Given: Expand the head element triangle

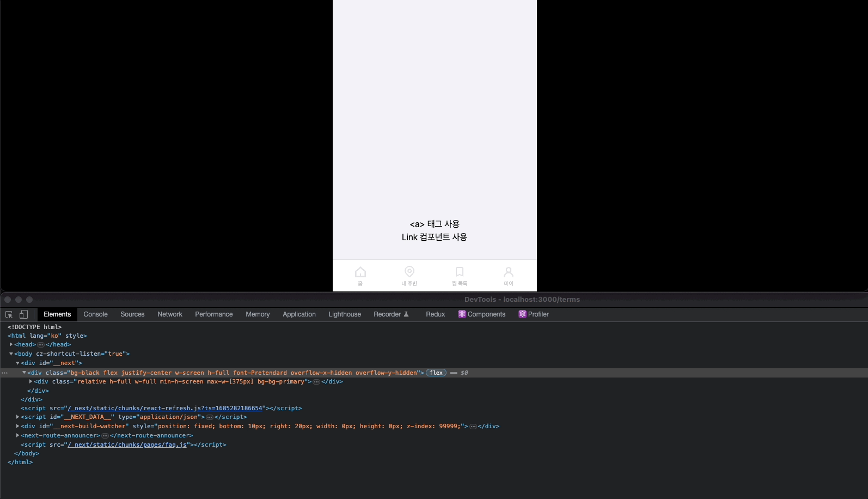Looking at the screenshot, I should [11, 344].
